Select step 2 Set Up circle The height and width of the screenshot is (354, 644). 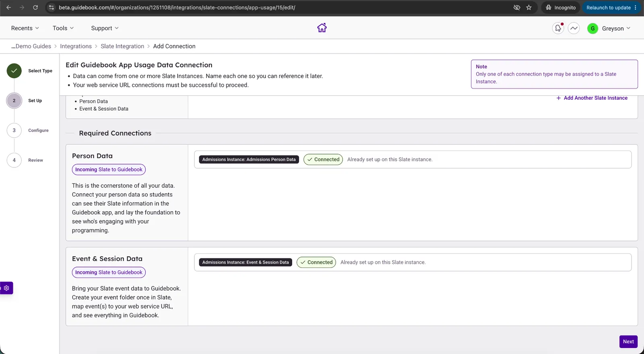(14, 101)
